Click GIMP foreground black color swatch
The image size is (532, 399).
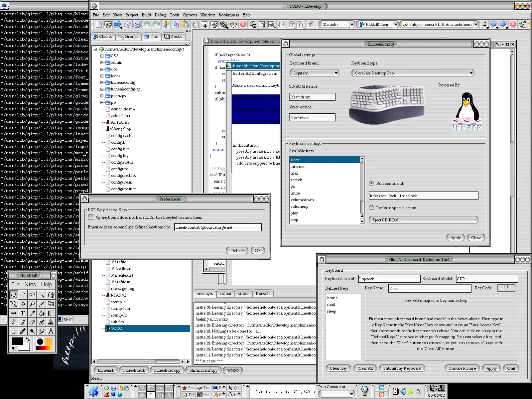coord(17,341)
